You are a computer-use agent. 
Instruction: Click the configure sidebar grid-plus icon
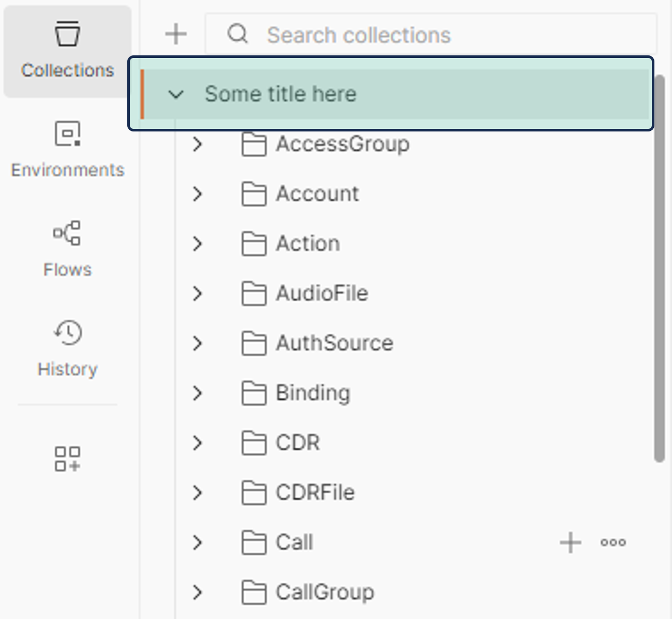(67, 459)
